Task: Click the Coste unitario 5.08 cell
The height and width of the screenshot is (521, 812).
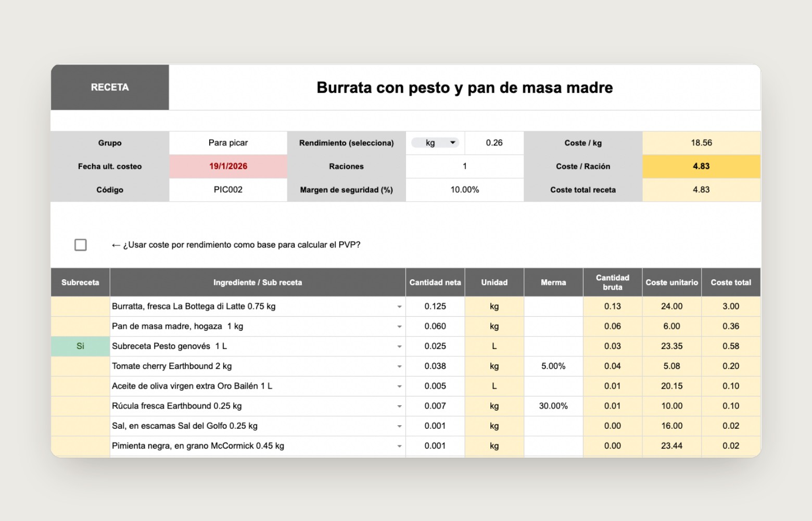Action: click(671, 366)
